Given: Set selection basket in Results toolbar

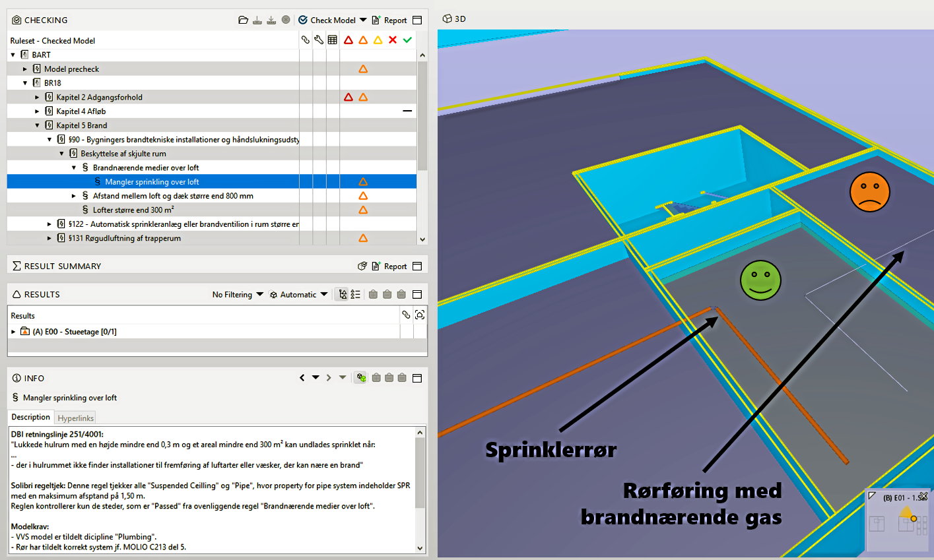Looking at the screenshot, I should 401,294.
